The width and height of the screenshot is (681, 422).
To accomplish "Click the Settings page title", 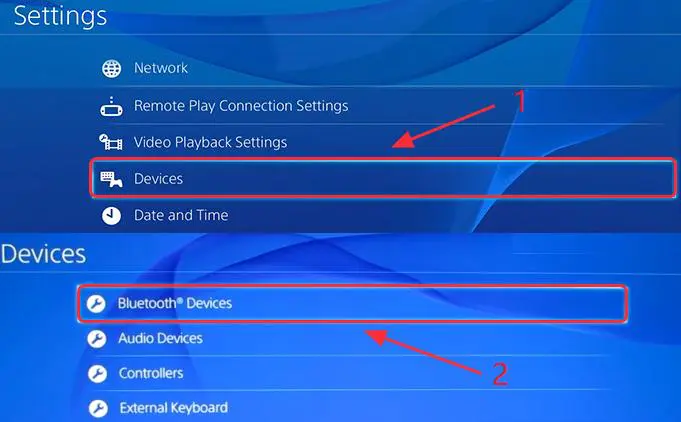I will click(60, 16).
